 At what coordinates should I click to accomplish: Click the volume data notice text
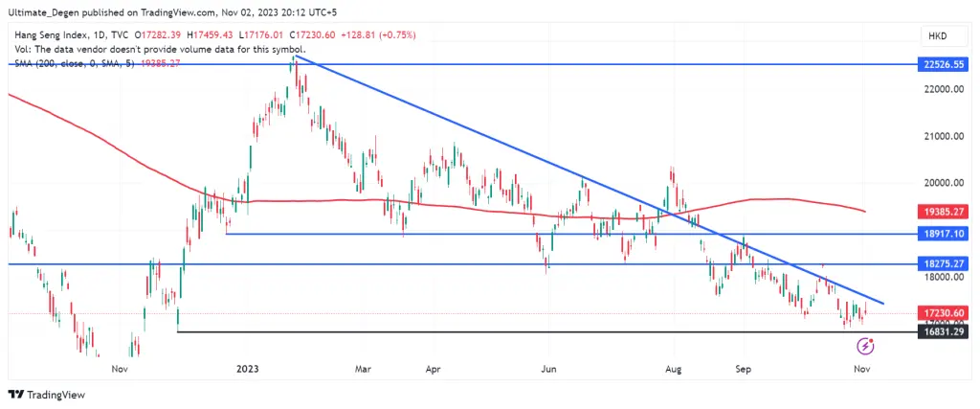tap(160, 49)
